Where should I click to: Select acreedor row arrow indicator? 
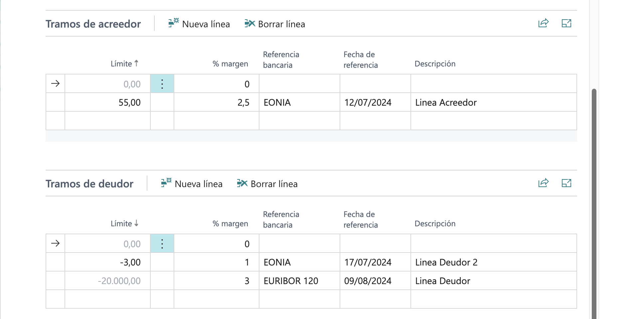(55, 83)
